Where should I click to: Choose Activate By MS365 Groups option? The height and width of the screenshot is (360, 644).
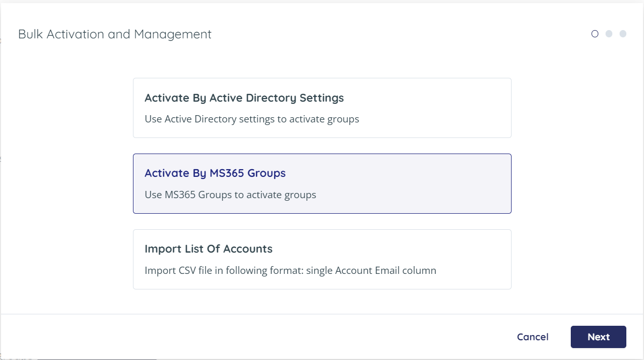[322, 184]
